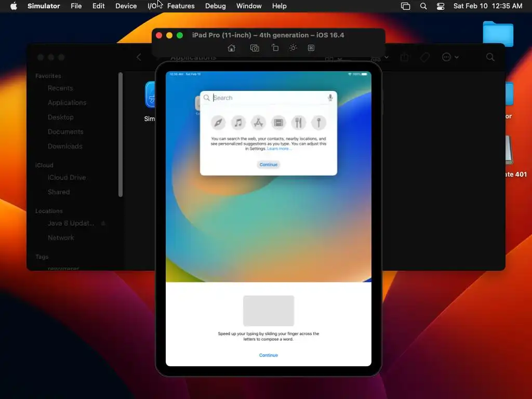Open the Window menu
532x399 pixels.
pyautogui.click(x=249, y=6)
